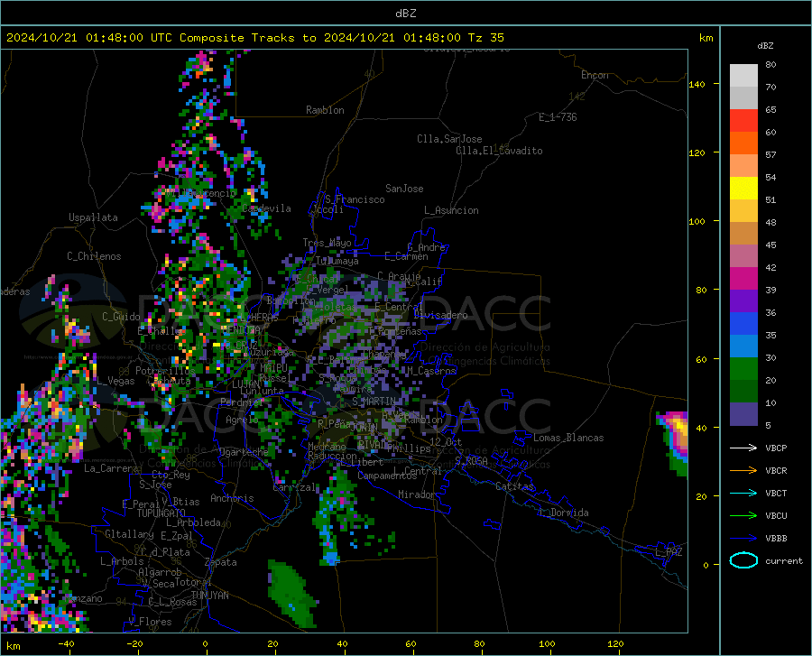Click the S_Francisco map label

click(355, 199)
